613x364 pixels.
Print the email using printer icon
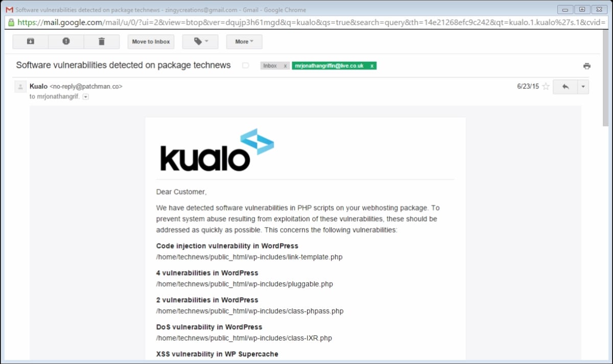coord(587,66)
